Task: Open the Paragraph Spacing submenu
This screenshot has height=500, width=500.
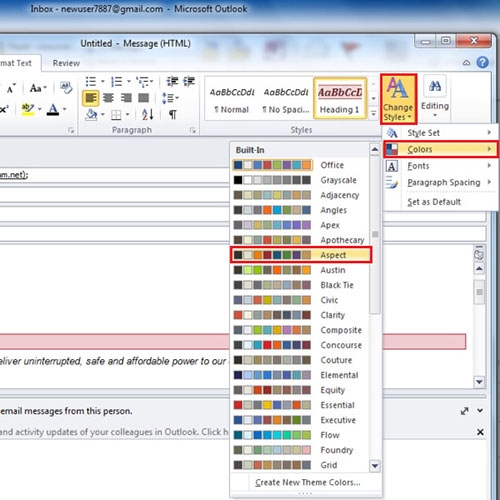Action: click(x=440, y=182)
